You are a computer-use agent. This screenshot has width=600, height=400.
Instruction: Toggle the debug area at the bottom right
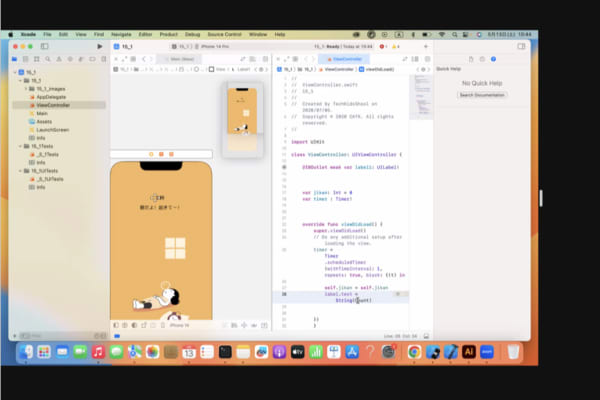point(426,336)
